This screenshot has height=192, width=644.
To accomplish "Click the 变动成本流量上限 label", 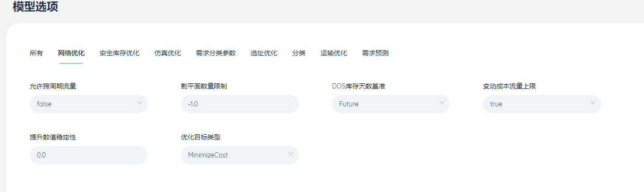I will pos(509,87).
